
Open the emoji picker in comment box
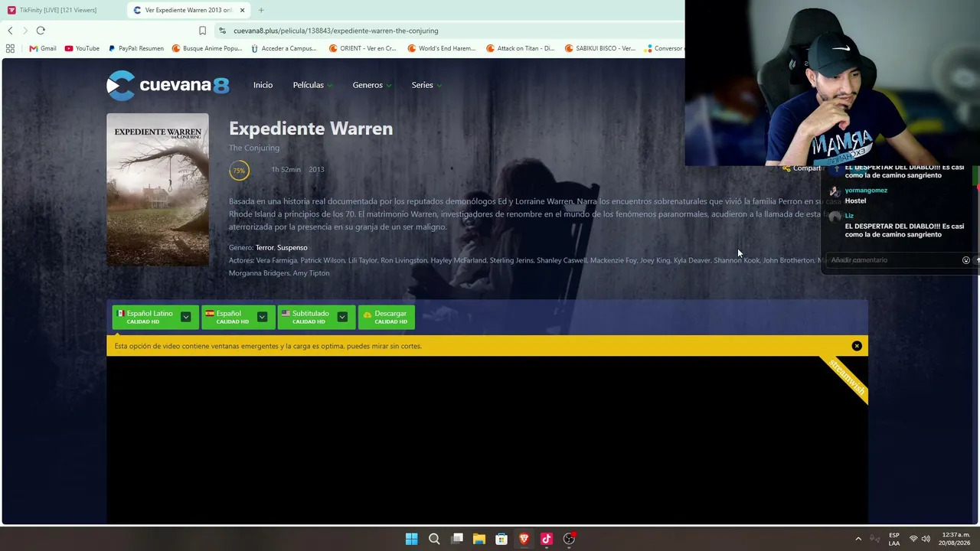965,260
